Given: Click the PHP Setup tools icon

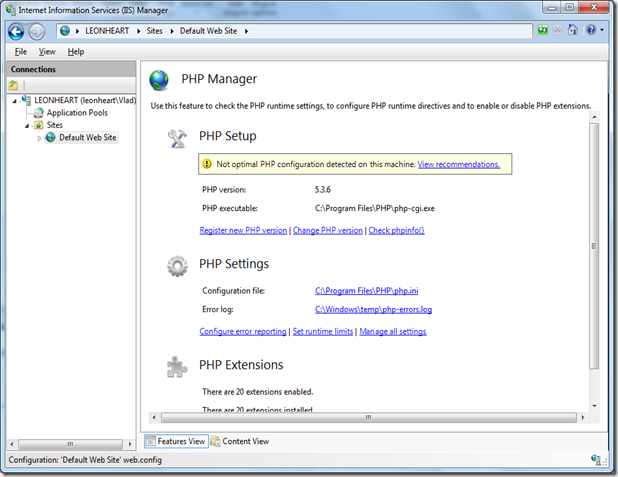Looking at the screenshot, I should click(177, 139).
